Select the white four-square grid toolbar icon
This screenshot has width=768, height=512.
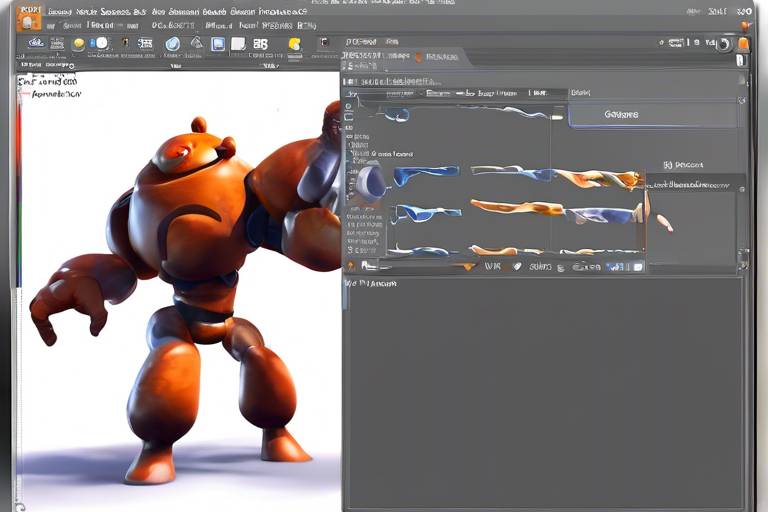(261, 44)
